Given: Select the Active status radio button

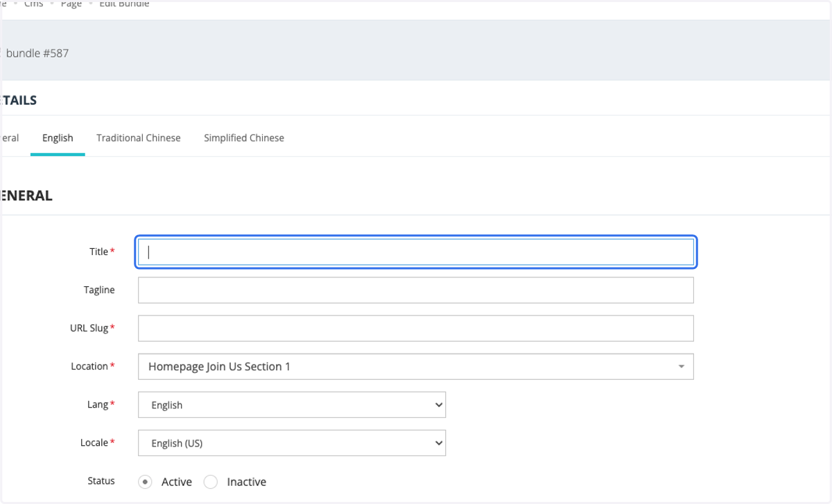Looking at the screenshot, I should [145, 482].
